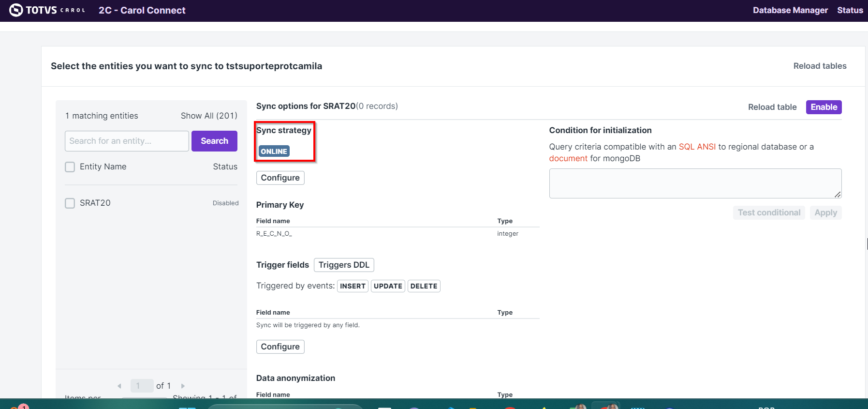Select the INSERT trigger event tag

pos(353,286)
